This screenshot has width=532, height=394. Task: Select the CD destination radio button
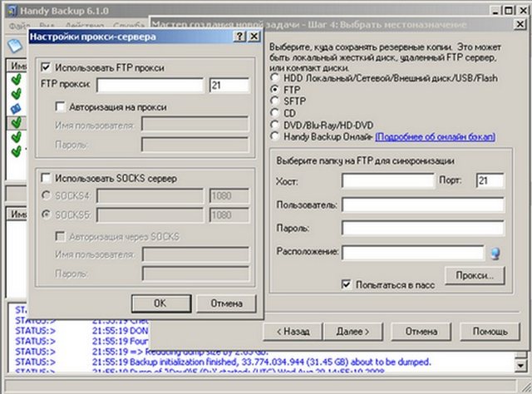[274, 113]
